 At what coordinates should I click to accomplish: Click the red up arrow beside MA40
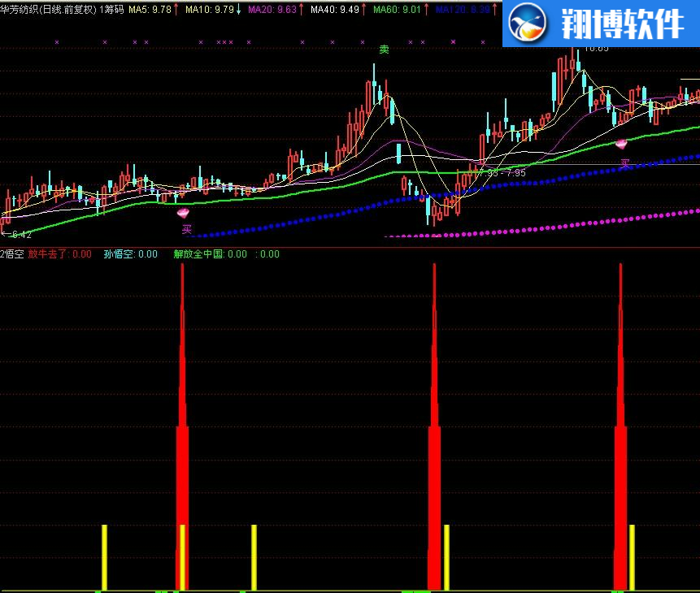pos(364,9)
